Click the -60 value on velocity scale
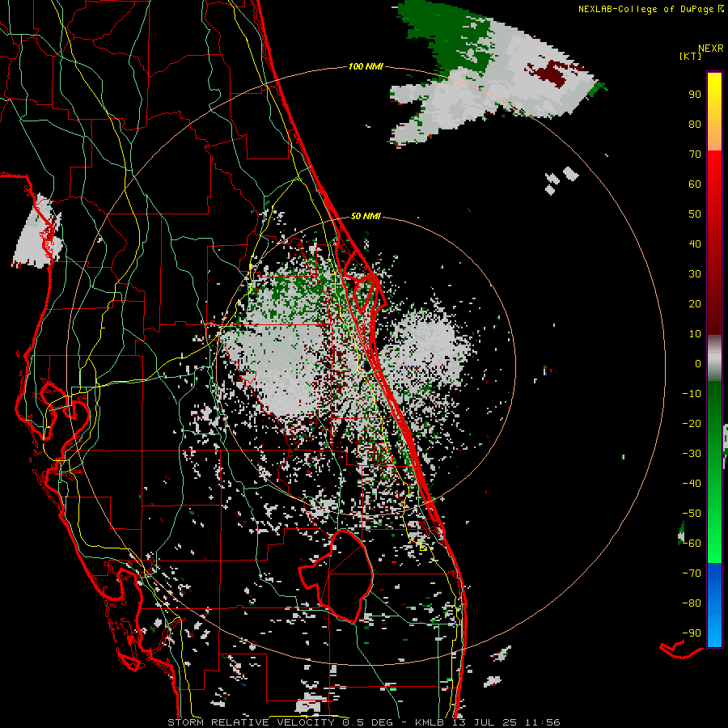Viewport: 728px width, 728px height. point(692,544)
